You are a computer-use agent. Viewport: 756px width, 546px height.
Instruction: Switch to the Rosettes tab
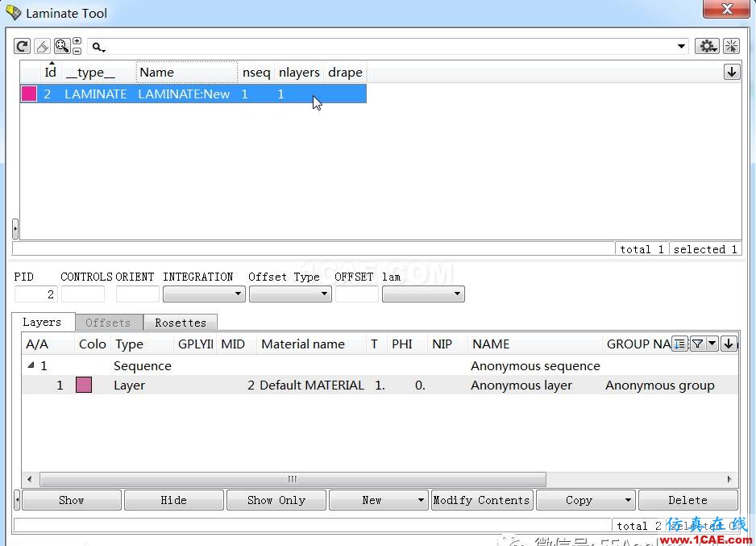point(181,323)
